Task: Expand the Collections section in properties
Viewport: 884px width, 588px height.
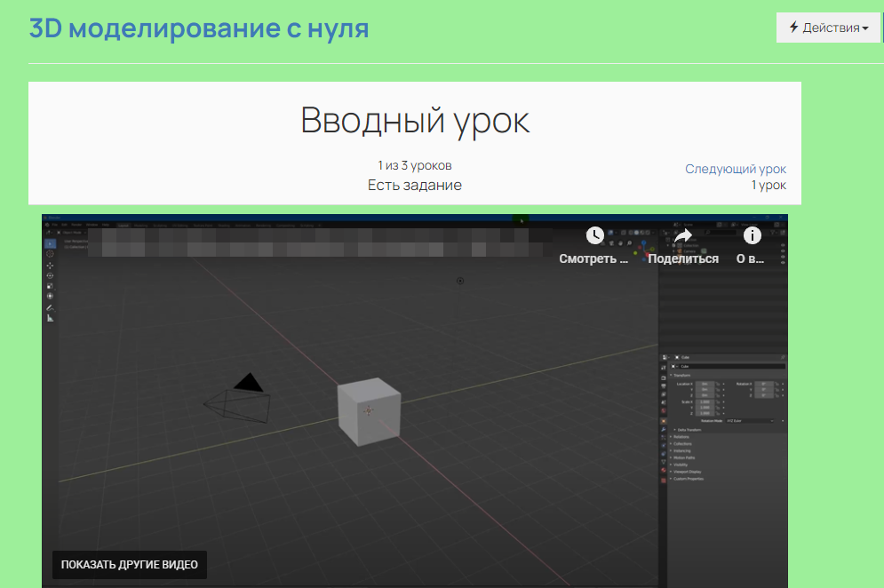Action: pyautogui.click(x=681, y=444)
